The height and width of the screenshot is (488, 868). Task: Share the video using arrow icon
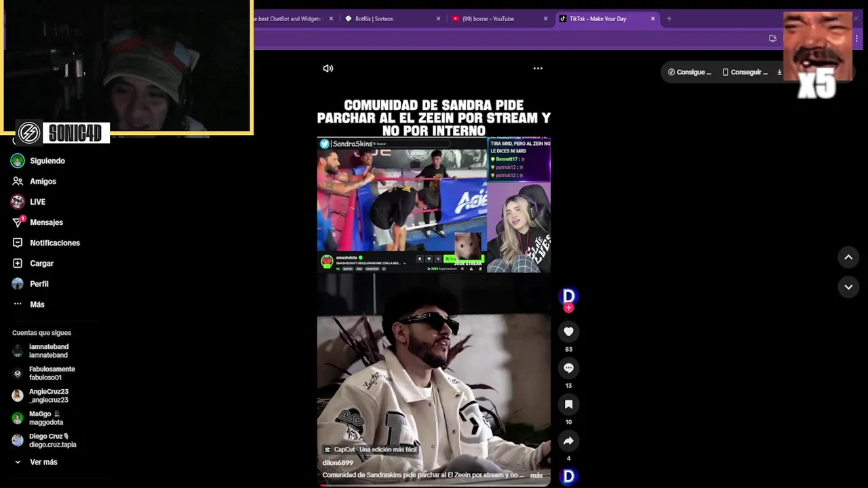click(x=568, y=441)
